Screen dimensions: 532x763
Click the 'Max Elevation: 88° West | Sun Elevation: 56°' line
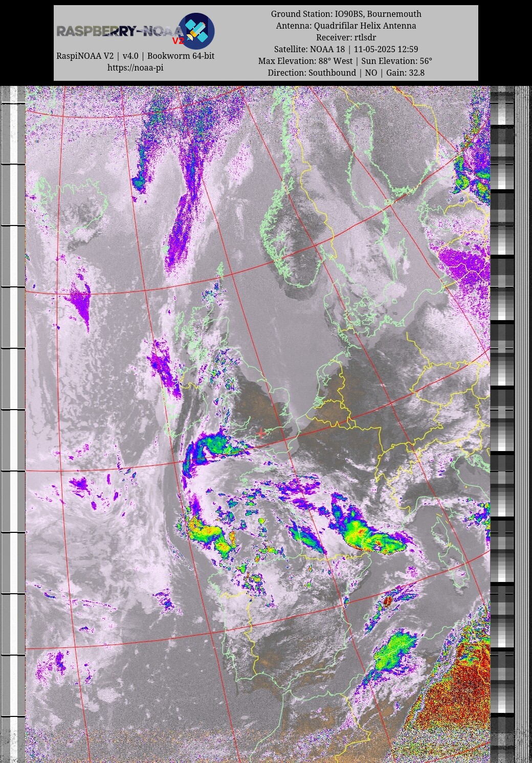(x=345, y=61)
